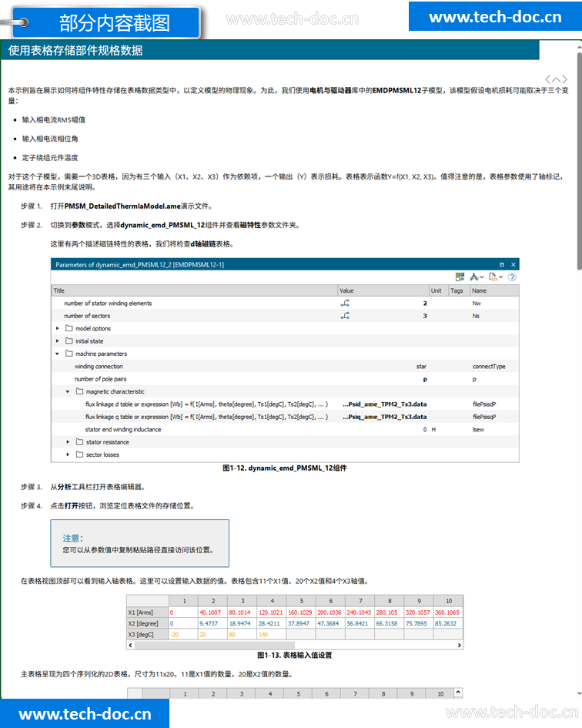The height and width of the screenshot is (728, 582).
Task: Click the Tags column header
Action: pos(459,290)
